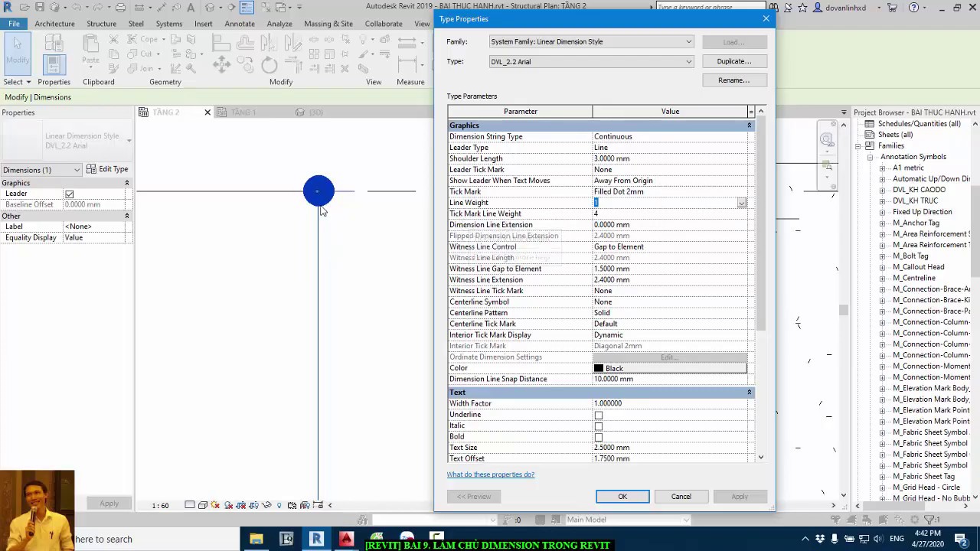Open the Line Weight value dropdown arrow
This screenshot has width=980, height=551.
tap(741, 203)
